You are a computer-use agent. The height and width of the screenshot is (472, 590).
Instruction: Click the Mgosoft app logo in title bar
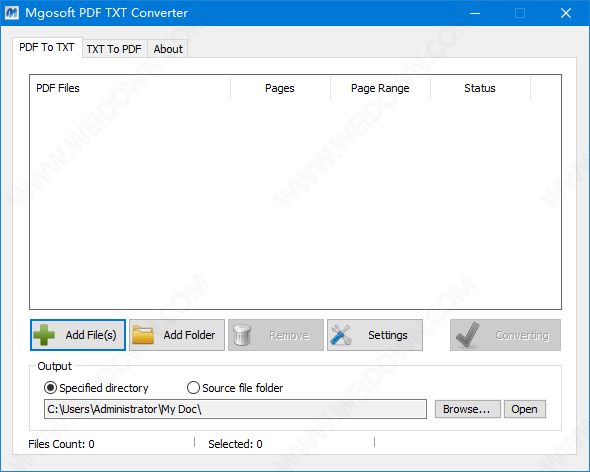click(x=12, y=13)
